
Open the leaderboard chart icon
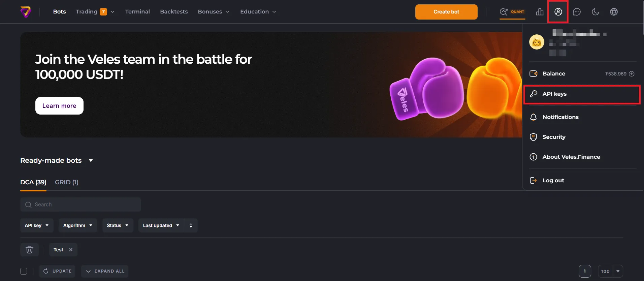click(x=540, y=12)
